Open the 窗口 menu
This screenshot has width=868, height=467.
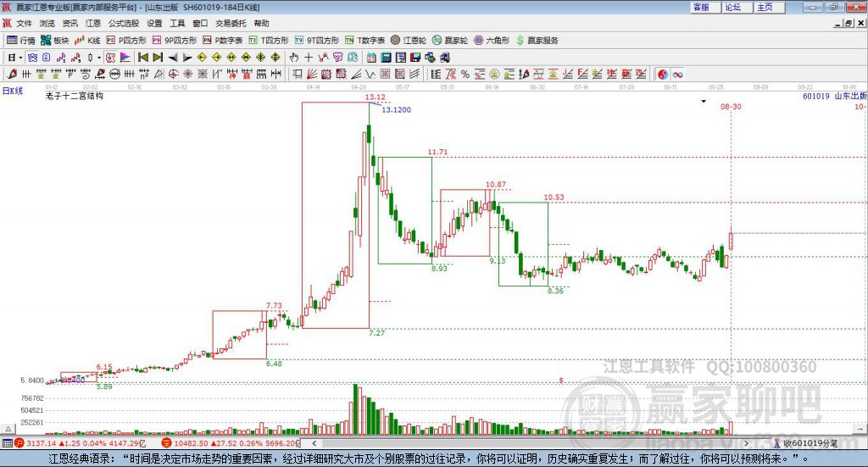click(x=200, y=23)
